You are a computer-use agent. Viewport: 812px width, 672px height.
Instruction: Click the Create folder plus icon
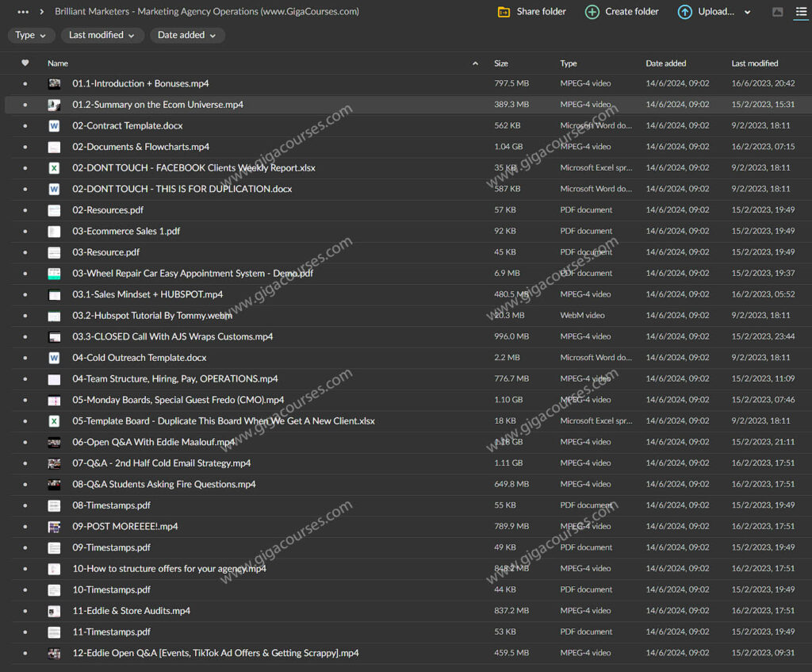[592, 12]
